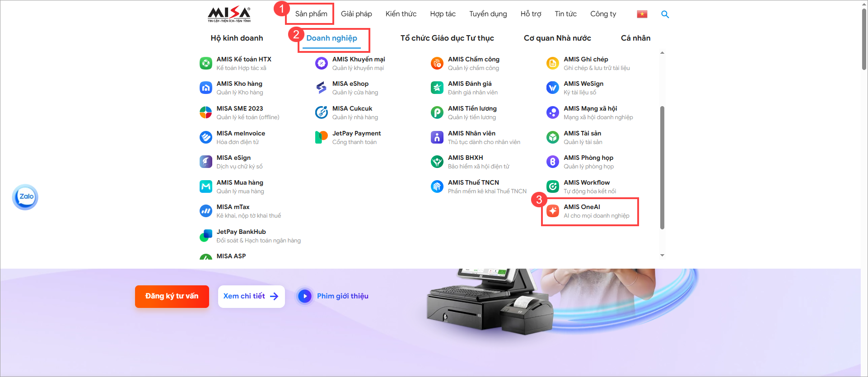
Task: Open the Sản phẩm menu
Action: (311, 14)
